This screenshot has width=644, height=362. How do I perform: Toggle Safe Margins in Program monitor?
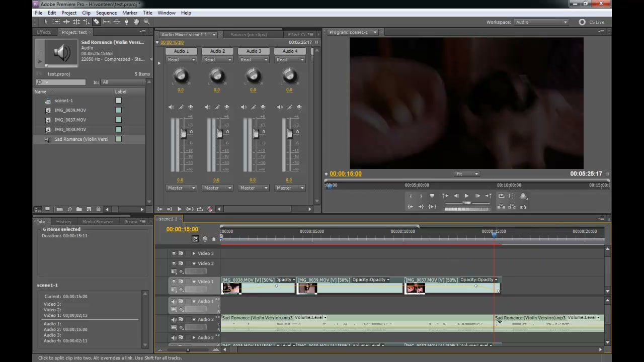(512, 196)
